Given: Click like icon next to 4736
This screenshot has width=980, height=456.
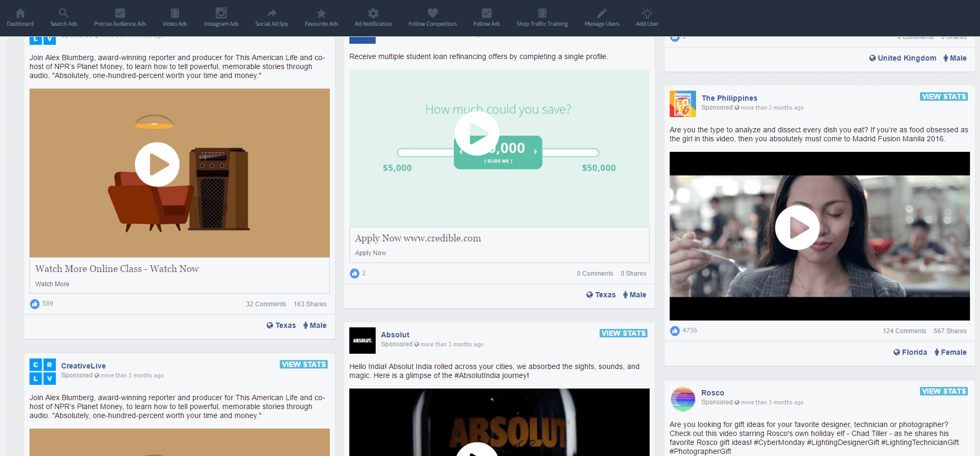Looking at the screenshot, I should coord(675,331).
